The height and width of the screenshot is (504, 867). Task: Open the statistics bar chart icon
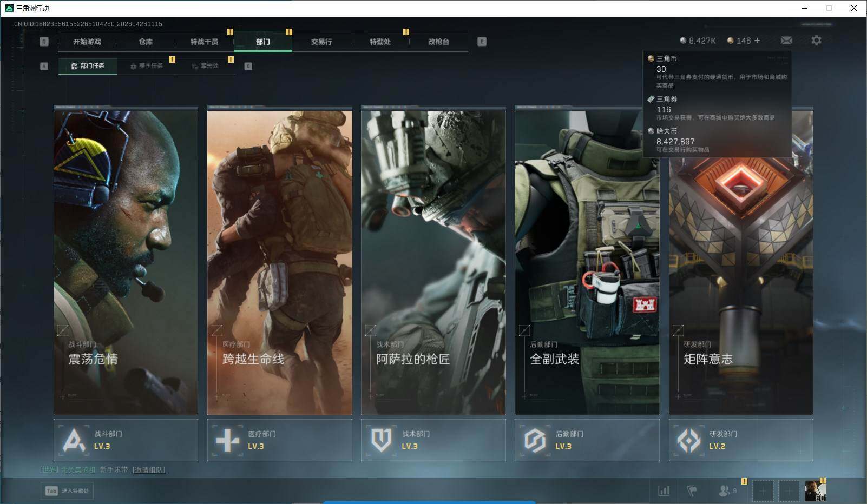tap(664, 490)
